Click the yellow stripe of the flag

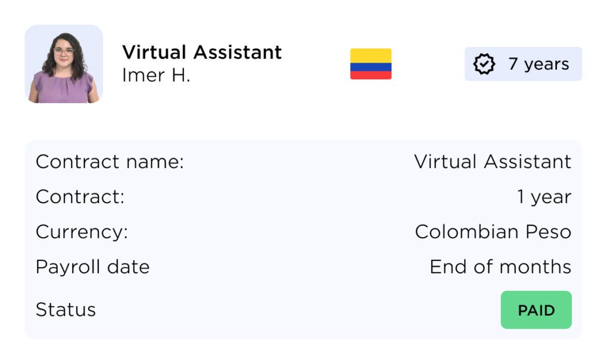pyautogui.click(x=371, y=55)
